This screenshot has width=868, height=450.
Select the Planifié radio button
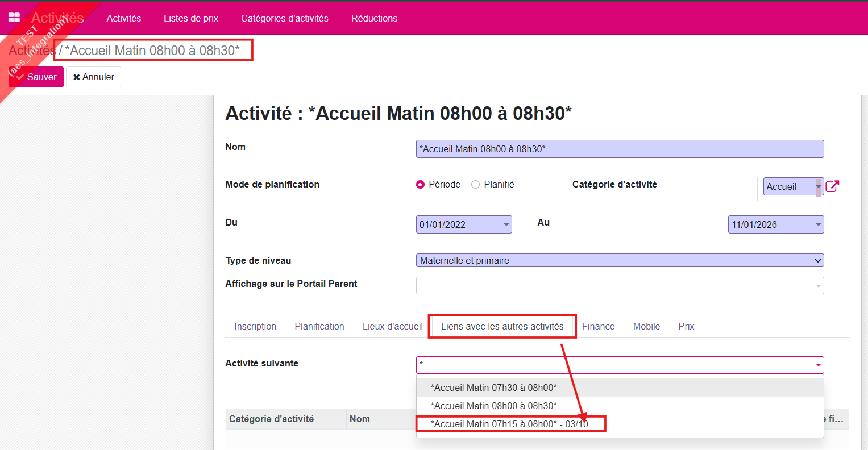coord(476,185)
